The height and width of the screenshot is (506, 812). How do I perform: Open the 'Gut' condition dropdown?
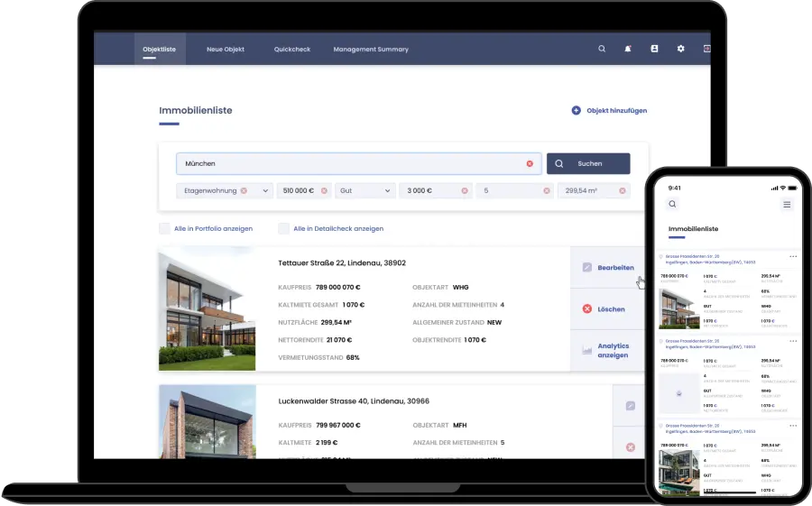[388, 190]
